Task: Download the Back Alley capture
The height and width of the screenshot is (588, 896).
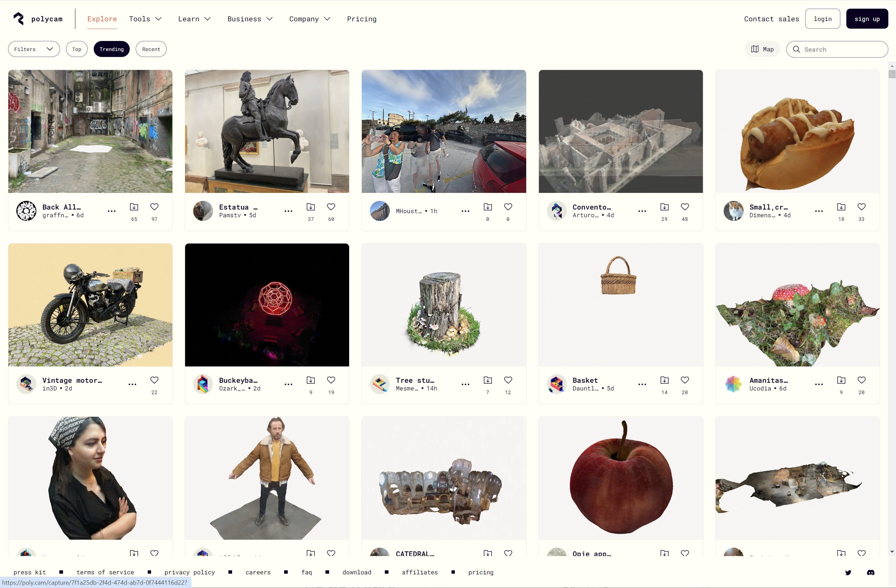Action: tap(134, 207)
